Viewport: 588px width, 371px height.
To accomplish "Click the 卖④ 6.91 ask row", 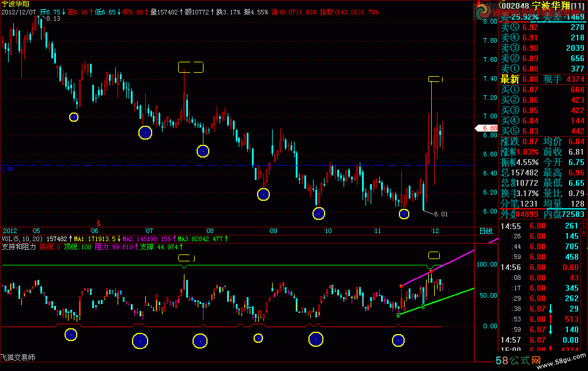I will point(542,38).
